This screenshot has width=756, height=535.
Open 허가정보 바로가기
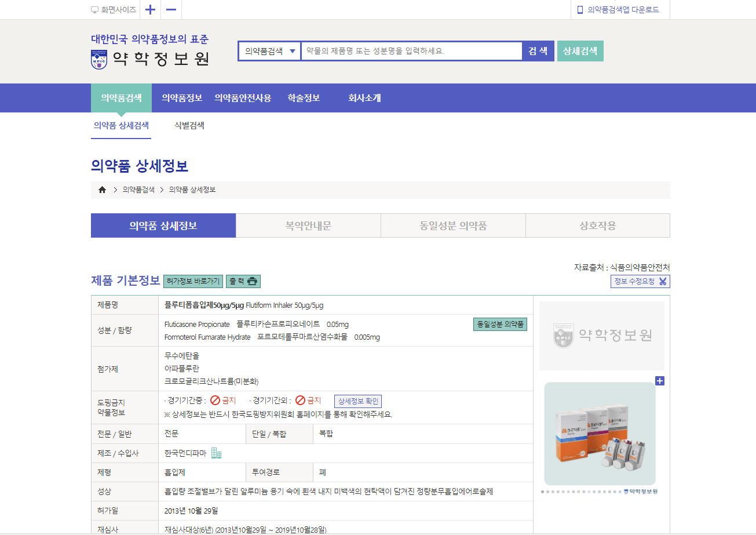tap(192, 281)
